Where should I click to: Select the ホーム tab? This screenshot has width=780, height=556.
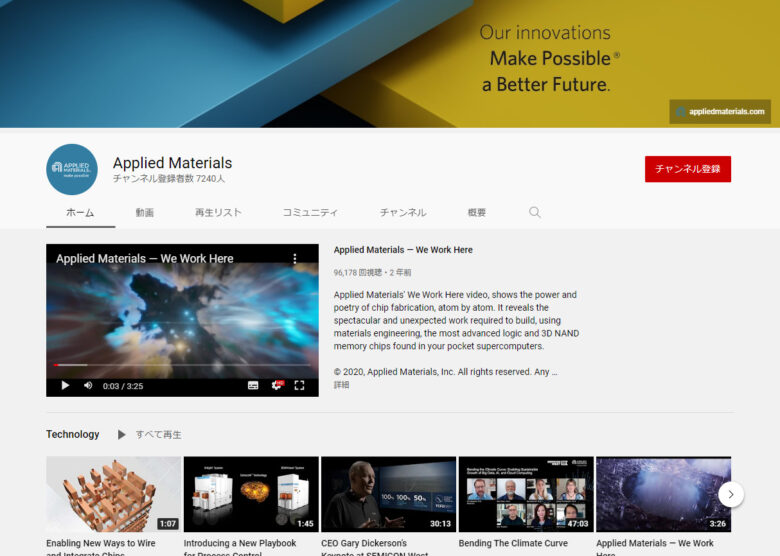80,212
